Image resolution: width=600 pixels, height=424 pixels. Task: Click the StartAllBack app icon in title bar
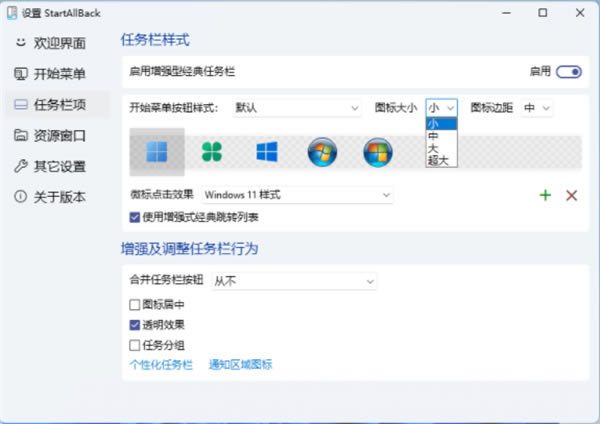[12, 13]
